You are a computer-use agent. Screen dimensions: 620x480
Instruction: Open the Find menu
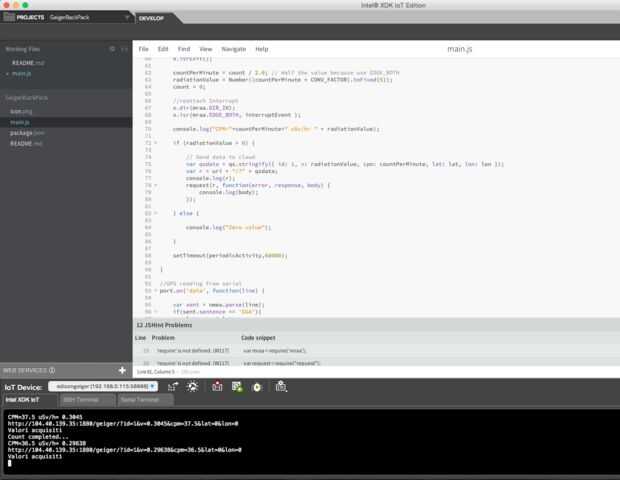click(184, 49)
